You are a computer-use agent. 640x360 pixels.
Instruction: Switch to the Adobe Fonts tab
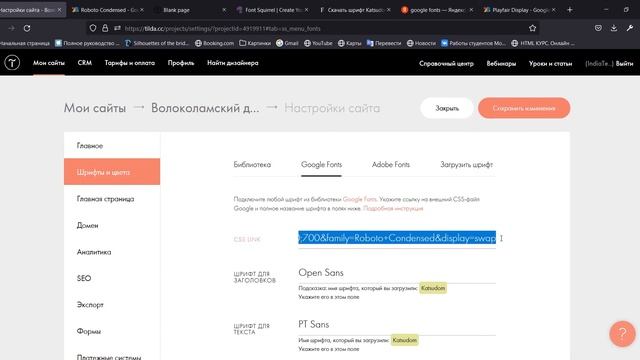(391, 164)
